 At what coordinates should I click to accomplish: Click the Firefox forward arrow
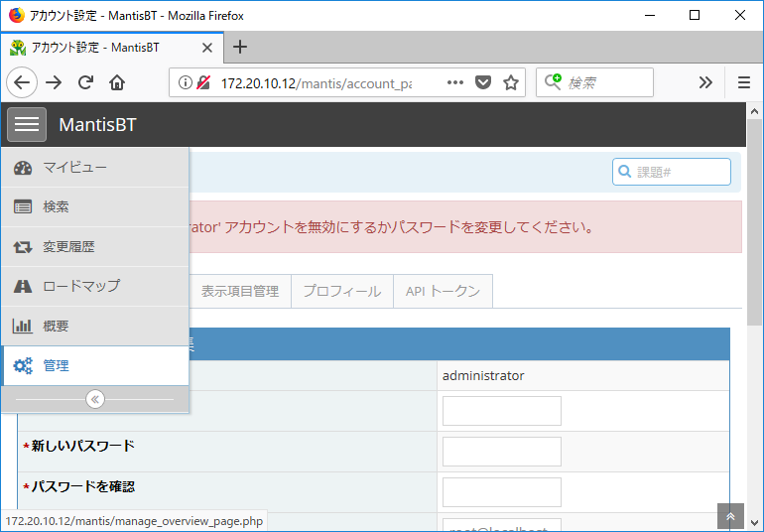(54, 82)
